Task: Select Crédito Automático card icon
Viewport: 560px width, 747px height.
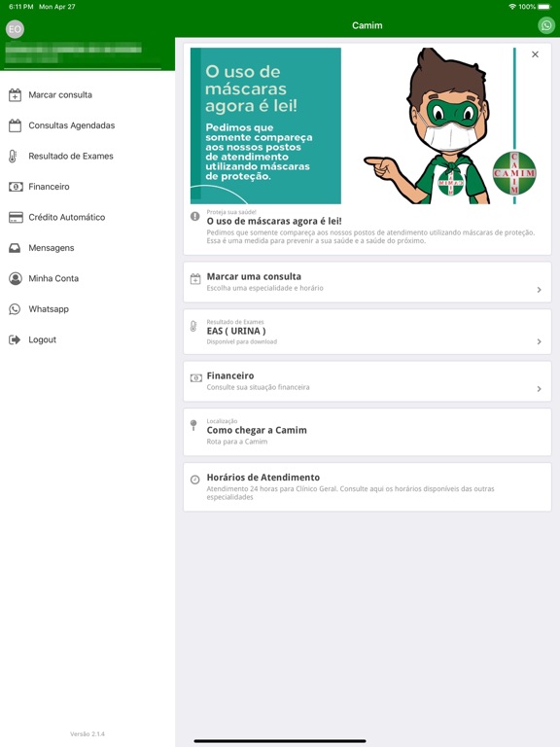Action: pyautogui.click(x=16, y=217)
